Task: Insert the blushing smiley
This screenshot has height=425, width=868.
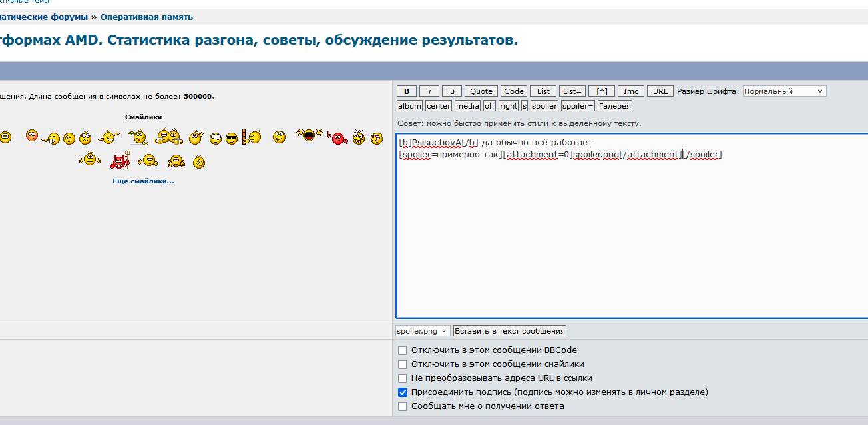Action: 31,135
